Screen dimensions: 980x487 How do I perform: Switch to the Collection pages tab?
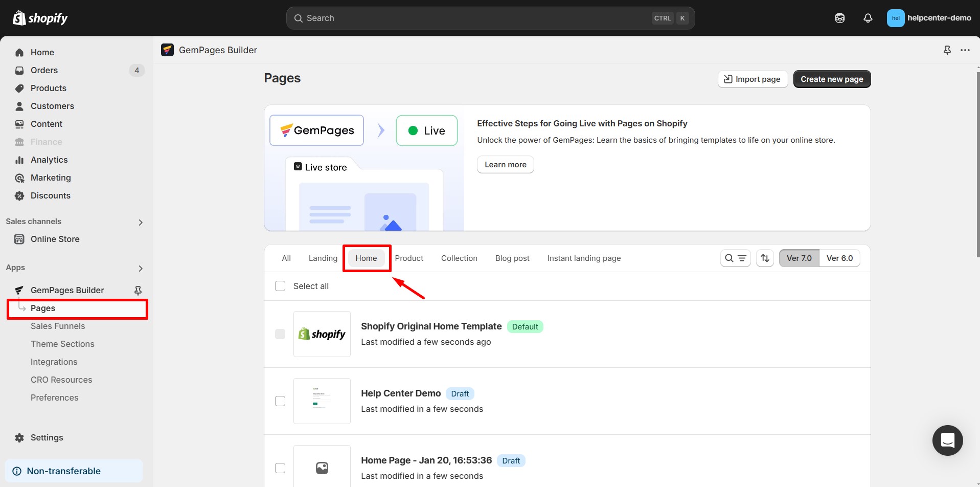coord(459,258)
